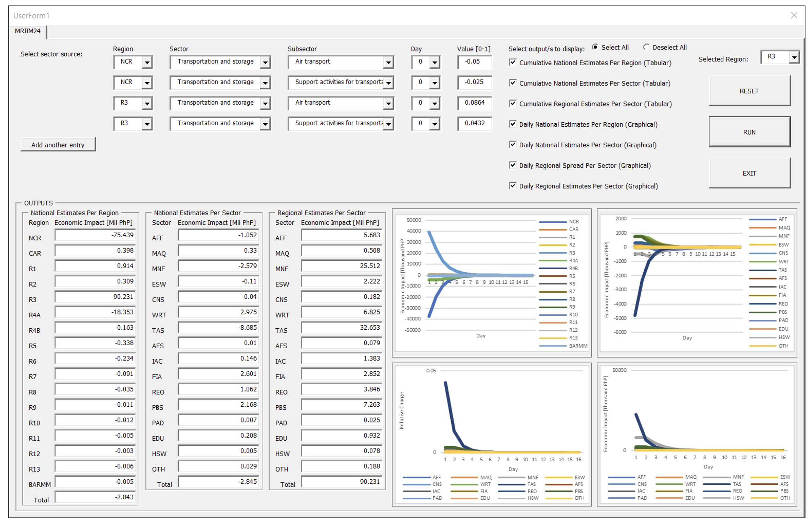Open second row Transportation and storage sector dropdown
Image resolution: width=812 pixels, height=520 pixels.
pyautogui.click(x=265, y=83)
